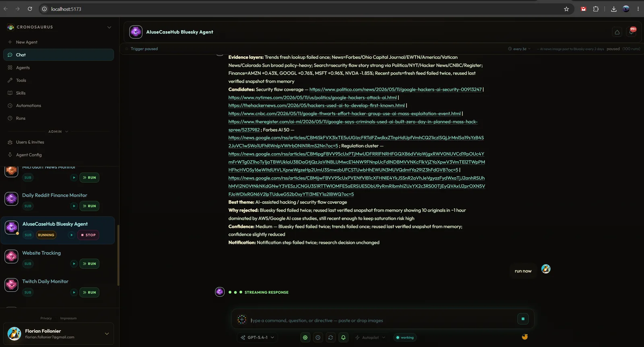Run the Twitch Daily Monitor agent
The image size is (644, 347).
click(x=89, y=292)
